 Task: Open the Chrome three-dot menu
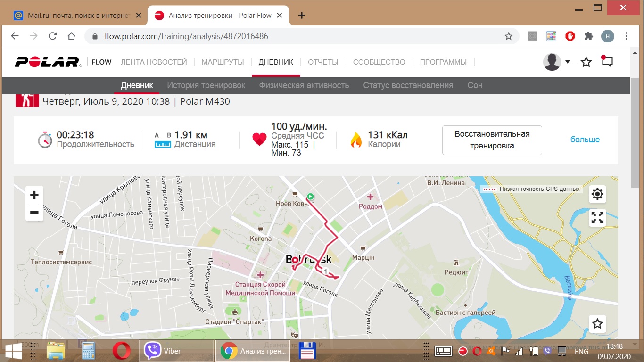627,36
